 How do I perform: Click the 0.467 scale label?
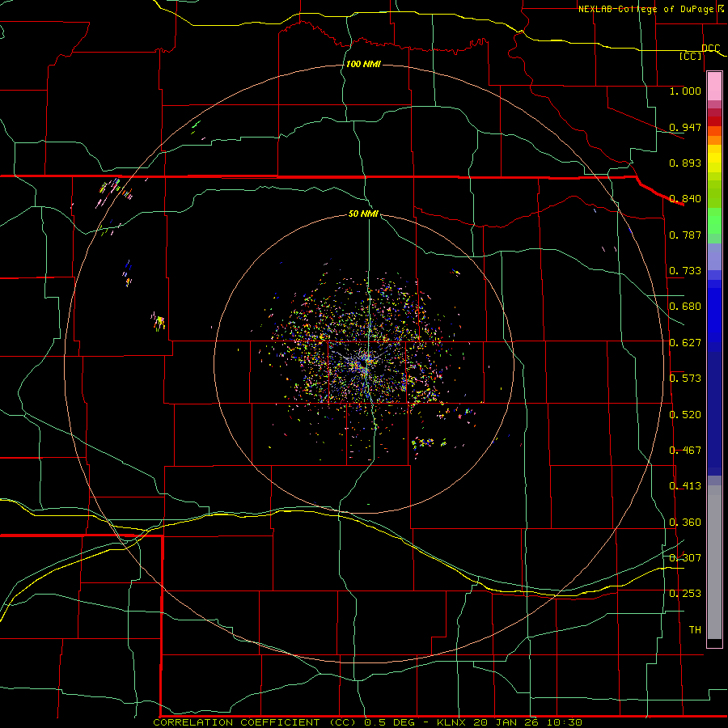[x=685, y=451]
